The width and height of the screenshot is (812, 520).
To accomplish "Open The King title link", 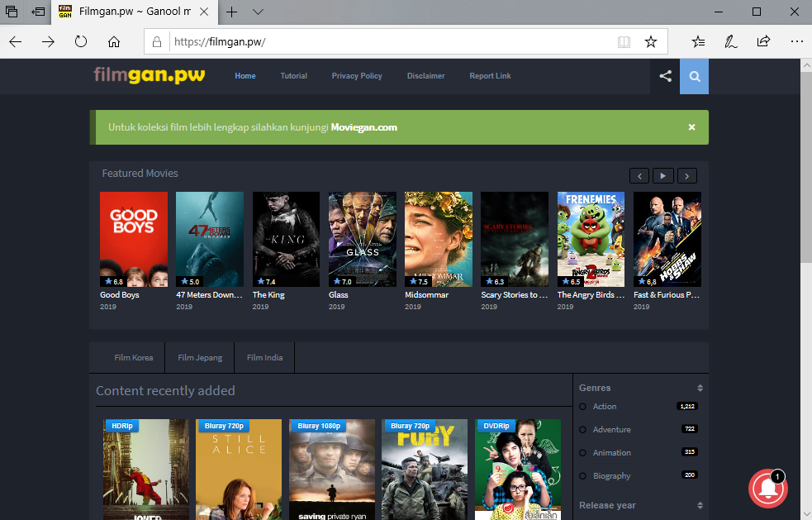I will pyautogui.click(x=268, y=294).
